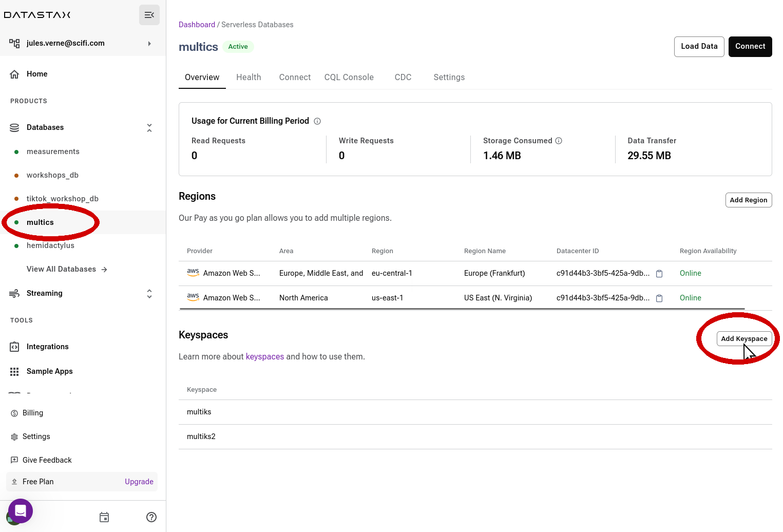Open the hemidactylus database

pyautogui.click(x=50, y=245)
